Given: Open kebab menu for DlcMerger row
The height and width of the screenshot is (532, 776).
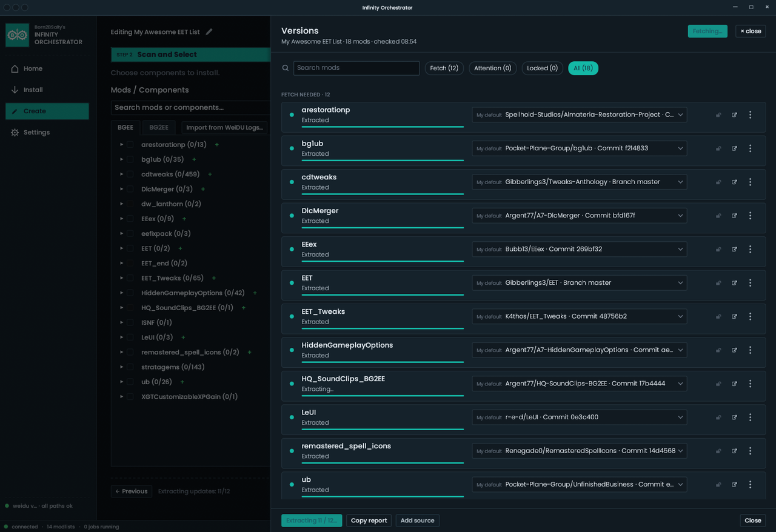Looking at the screenshot, I should (750, 216).
